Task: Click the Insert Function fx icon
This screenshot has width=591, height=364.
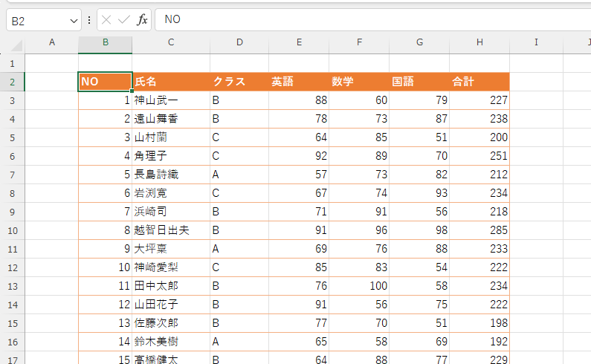Action: [x=142, y=20]
